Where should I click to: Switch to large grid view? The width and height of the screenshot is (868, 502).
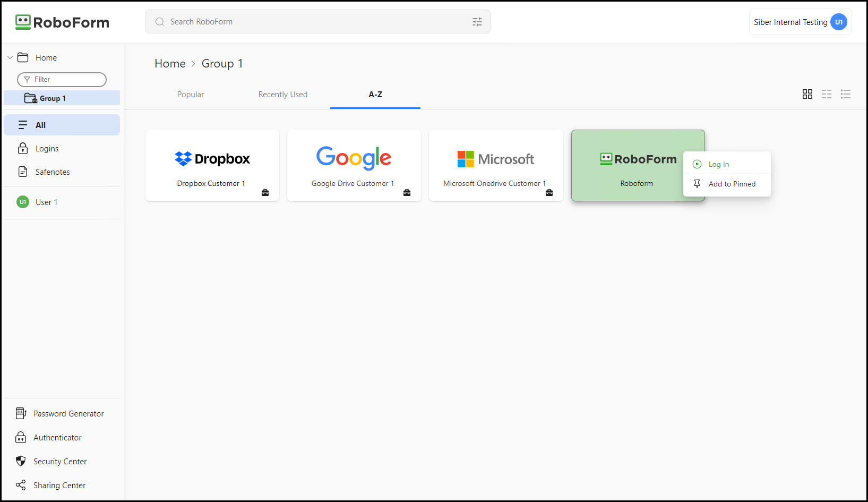click(x=807, y=94)
